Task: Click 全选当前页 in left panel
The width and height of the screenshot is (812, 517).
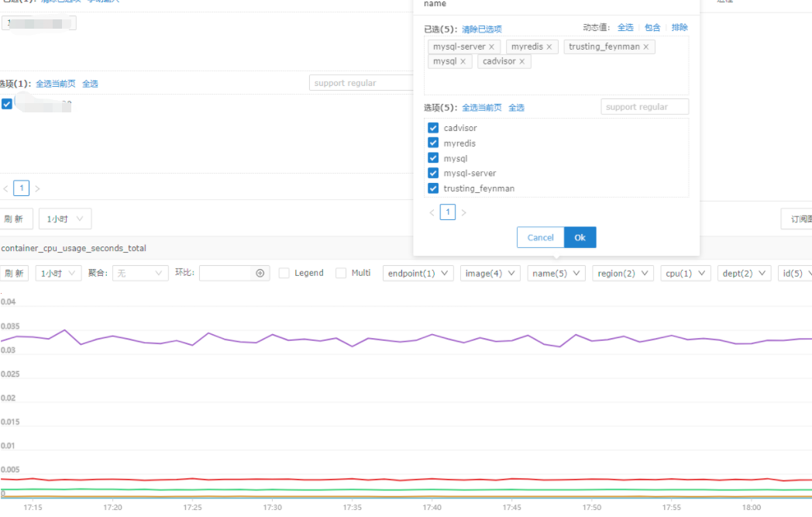Action: tap(56, 84)
